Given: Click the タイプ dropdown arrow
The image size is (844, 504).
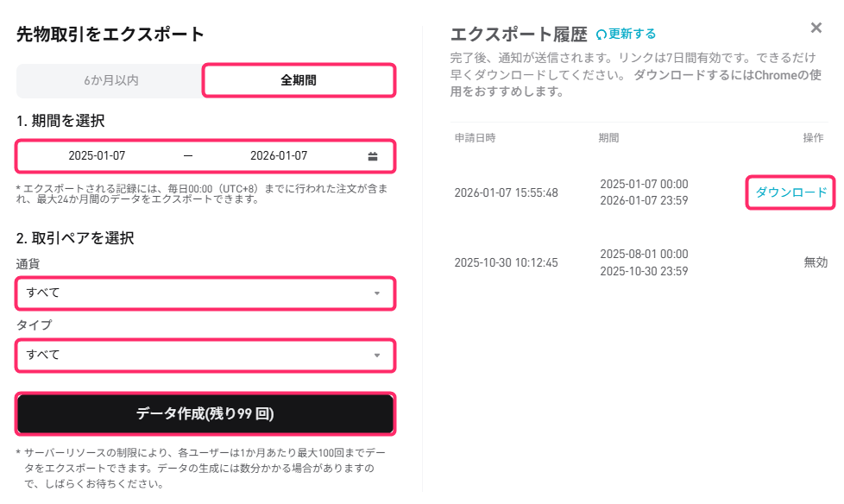Looking at the screenshot, I should tap(376, 355).
